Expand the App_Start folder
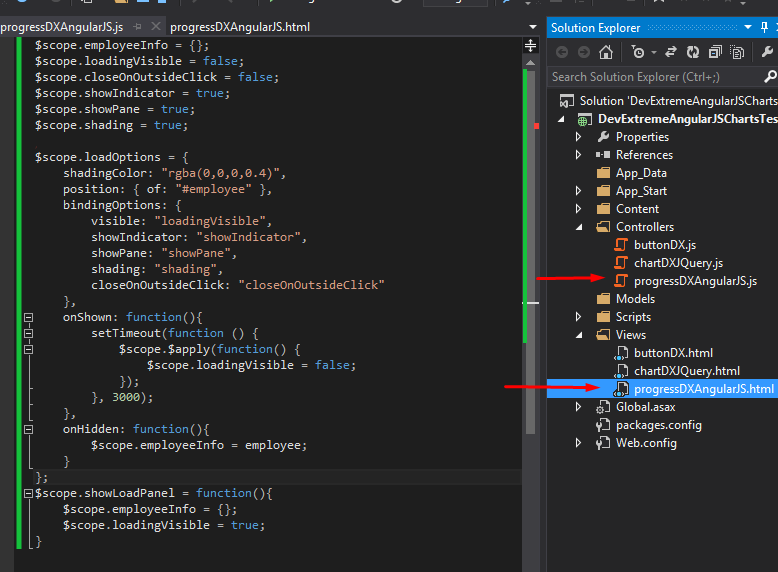Image resolution: width=778 pixels, height=572 pixels. (x=579, y=191)
